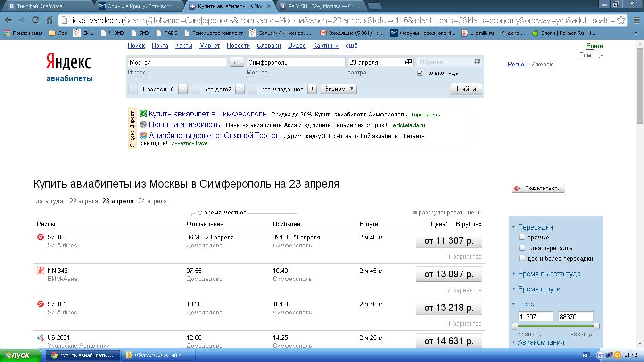Click the Симферополь destination field
Image resolution: width=644 pixels, height=362 pixels.
(296, 62)
